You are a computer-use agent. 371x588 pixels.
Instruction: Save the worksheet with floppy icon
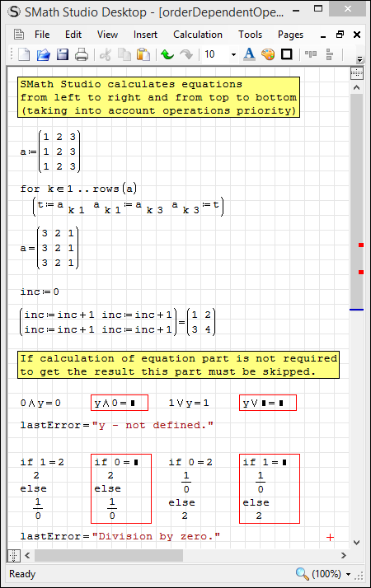pos(63,54)
